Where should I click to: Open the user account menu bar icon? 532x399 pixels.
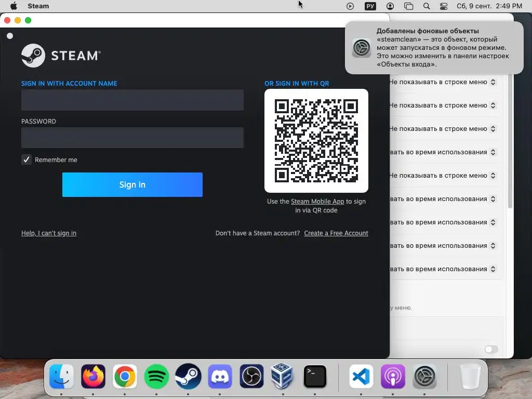(x=390, y=6)
